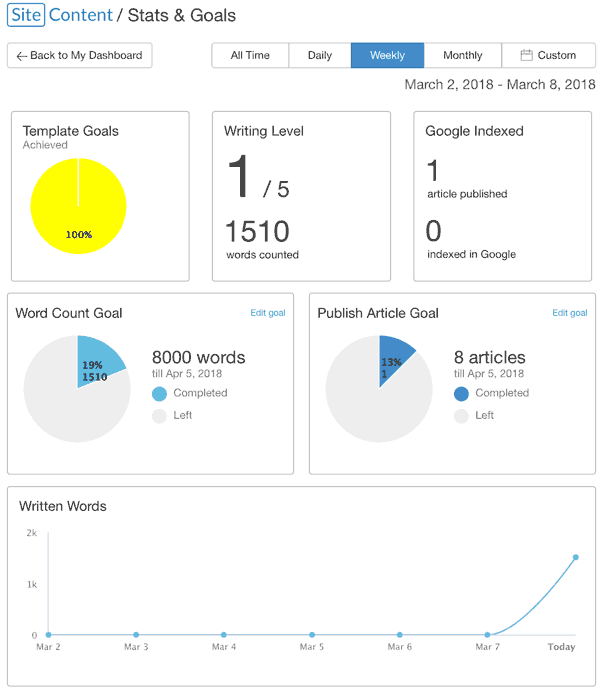The image size is (600, 693).
Task: Click the 'Writing Level' card title
Action: tap(264, 131)
